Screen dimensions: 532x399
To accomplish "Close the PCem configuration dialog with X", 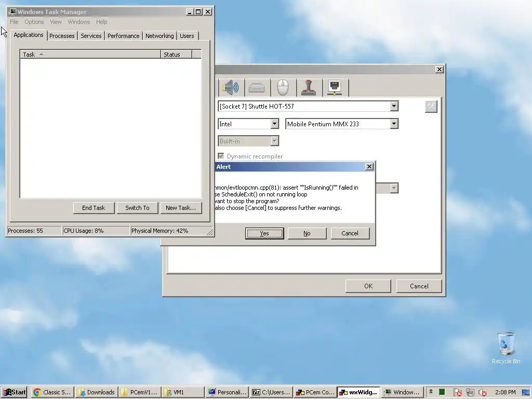I will point(440,69).
